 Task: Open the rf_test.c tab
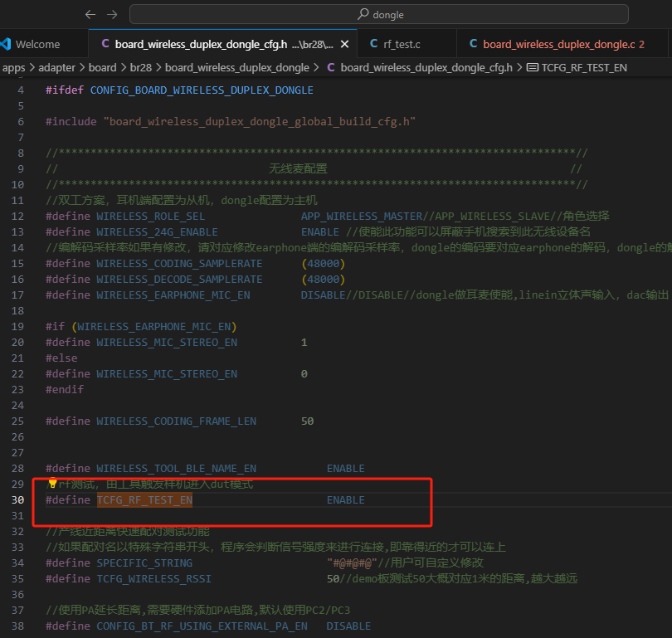(x=407, y=44)
